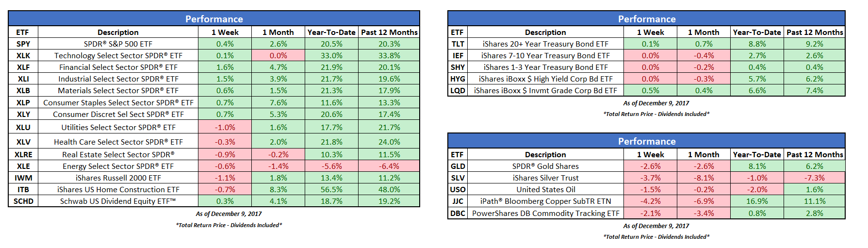Select SLV's -8.1% one month cell
The height and width of the screenshot is (248, 868).
click(704, 178)
